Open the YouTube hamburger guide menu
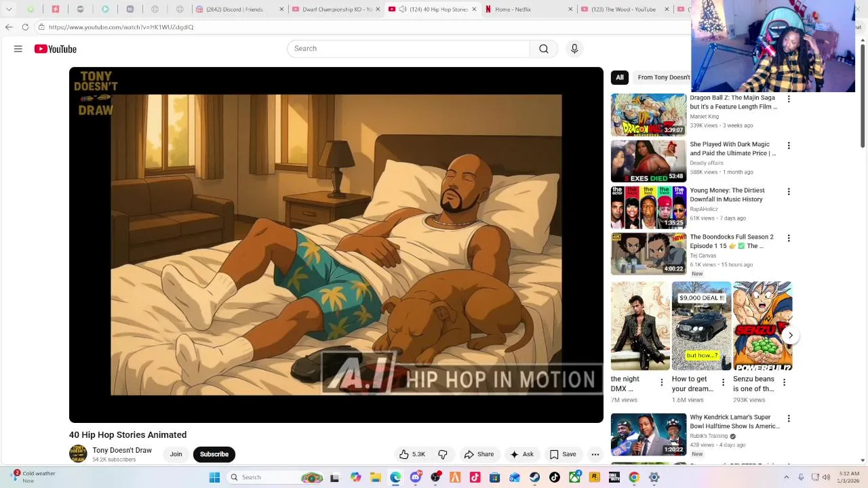The width and height of the screenshot is (868, 488). point(18,49)
